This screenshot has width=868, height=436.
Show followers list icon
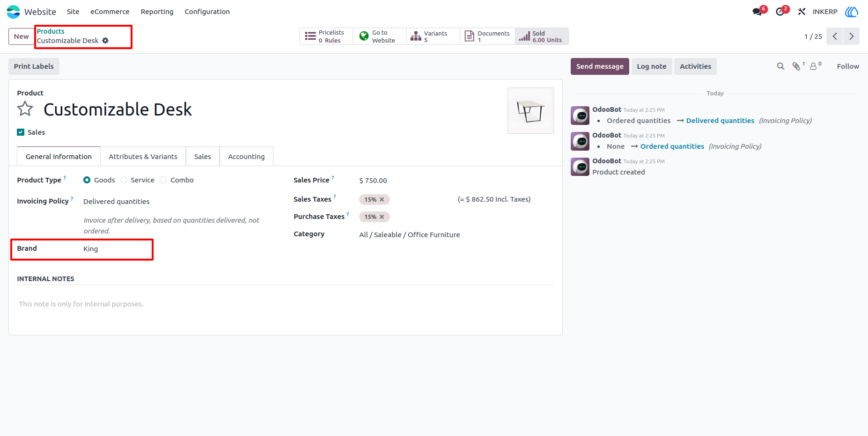[814, 66]
